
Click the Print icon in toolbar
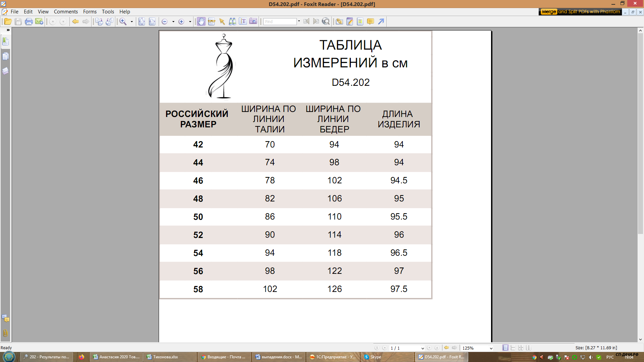29,22
